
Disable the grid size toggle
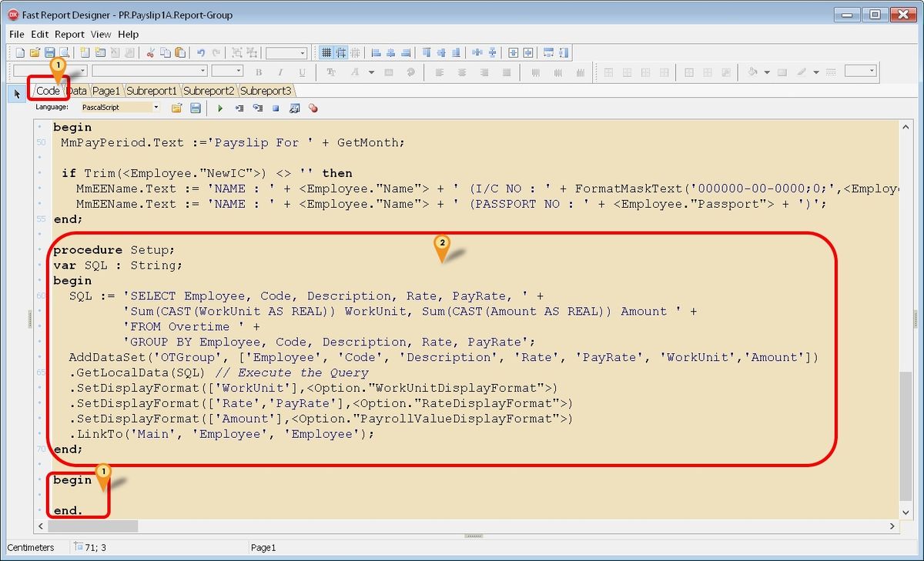(353, 52)
